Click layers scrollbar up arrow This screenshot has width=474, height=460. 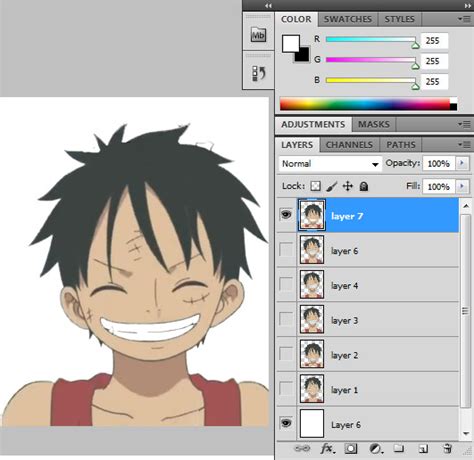466,206
